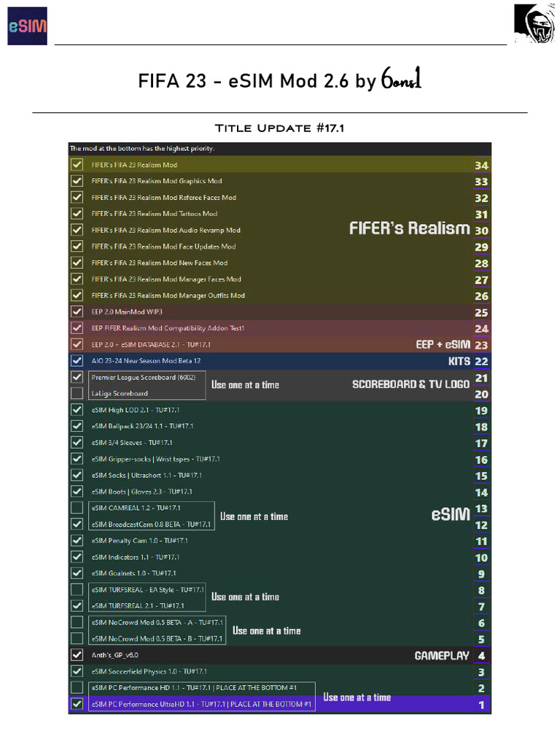Click the 'EEP + eSIM' label
Screen dimensions: 560x747
pyautogui.click(x=443, y=344)
